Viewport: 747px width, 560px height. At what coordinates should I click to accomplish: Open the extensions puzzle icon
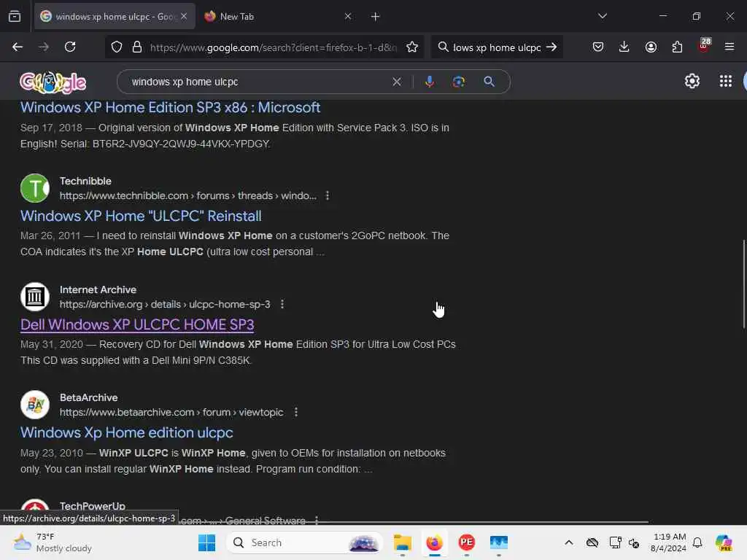(x=677, y=47)
